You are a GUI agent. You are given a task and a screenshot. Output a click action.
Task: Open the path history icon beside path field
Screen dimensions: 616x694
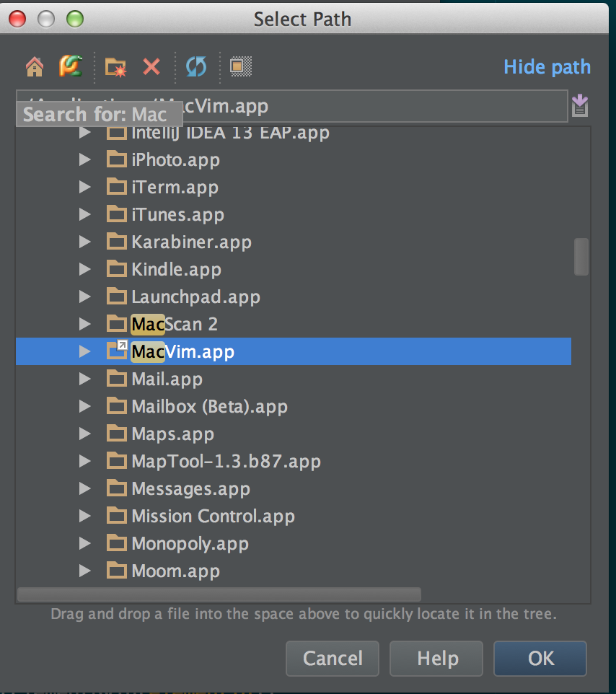pos(580,106)
